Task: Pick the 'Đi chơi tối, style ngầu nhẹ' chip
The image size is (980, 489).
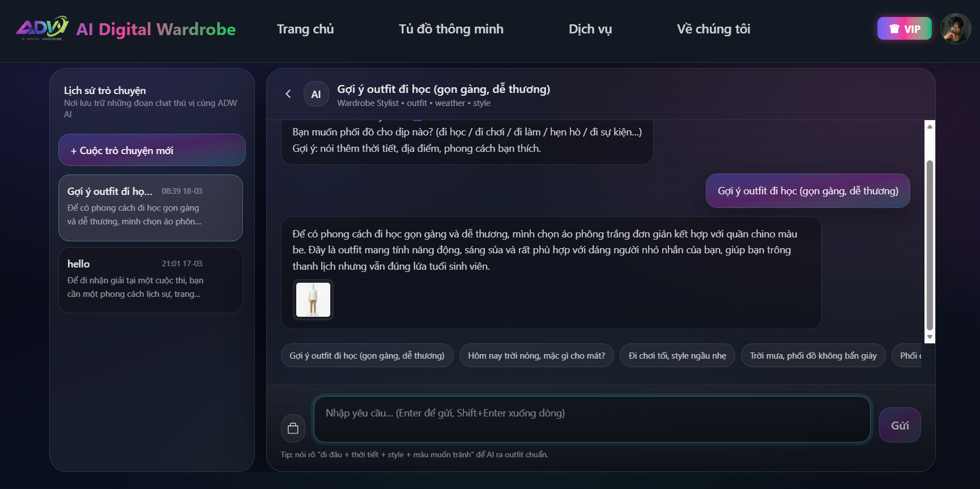Action: [678, 356]
